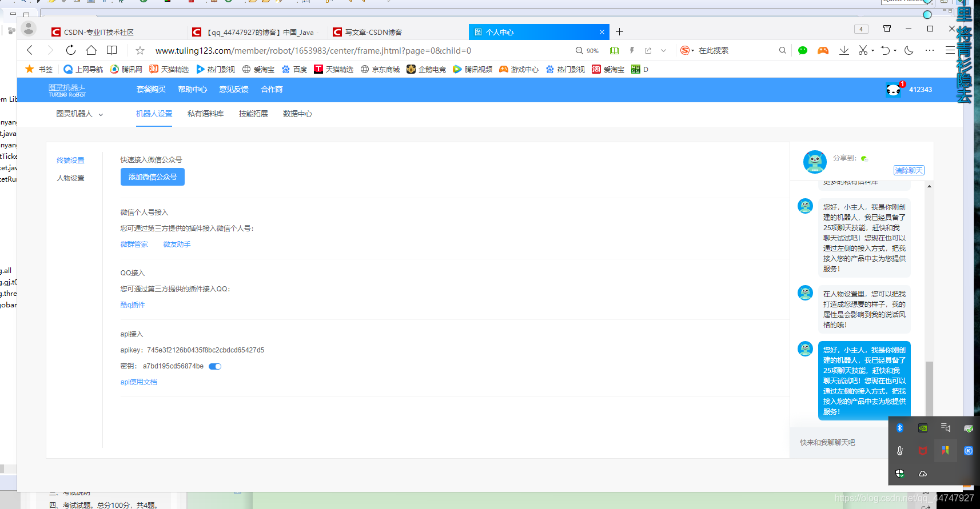The image size is (980, 509).
Task: Open the 酷q插件 link
Action: pyautogui.click(x=133, y=304)
